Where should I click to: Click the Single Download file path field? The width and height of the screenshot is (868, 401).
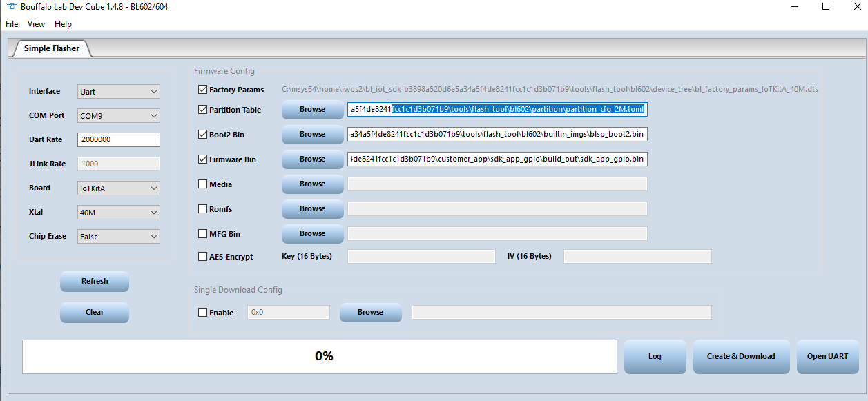tap(561, 312)
